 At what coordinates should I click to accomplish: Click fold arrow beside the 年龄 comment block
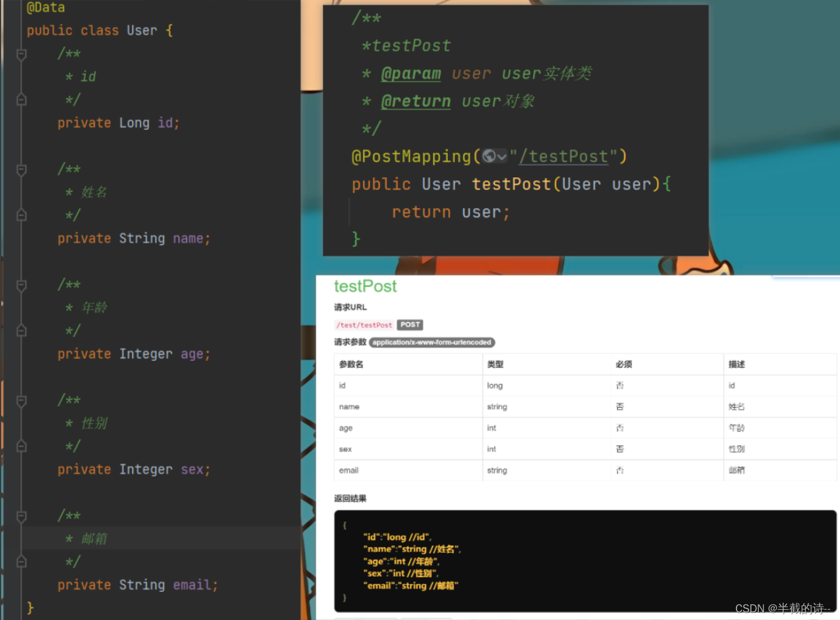21,285
